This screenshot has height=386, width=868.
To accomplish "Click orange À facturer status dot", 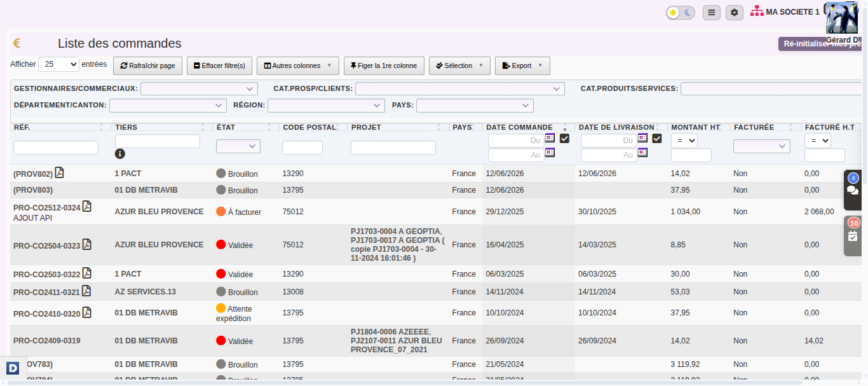I will (221, 211).
